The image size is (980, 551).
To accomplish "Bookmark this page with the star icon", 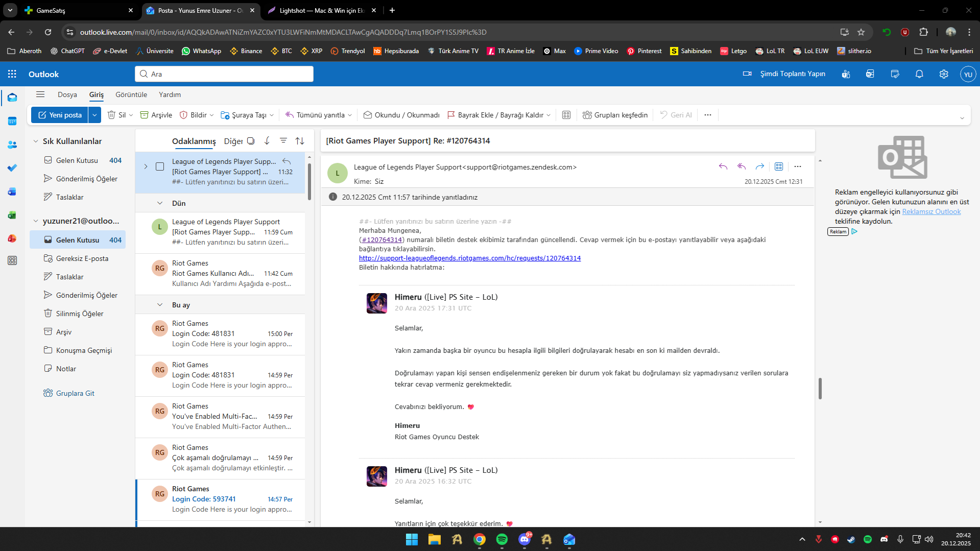I will [861, 32].
